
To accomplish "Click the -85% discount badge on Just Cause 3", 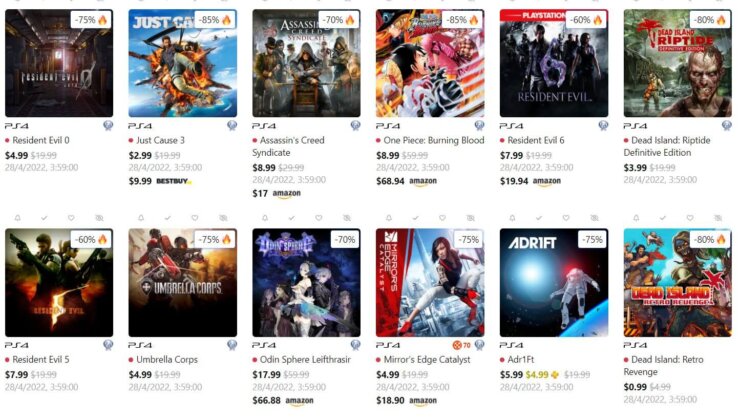I will pos(215,20).
